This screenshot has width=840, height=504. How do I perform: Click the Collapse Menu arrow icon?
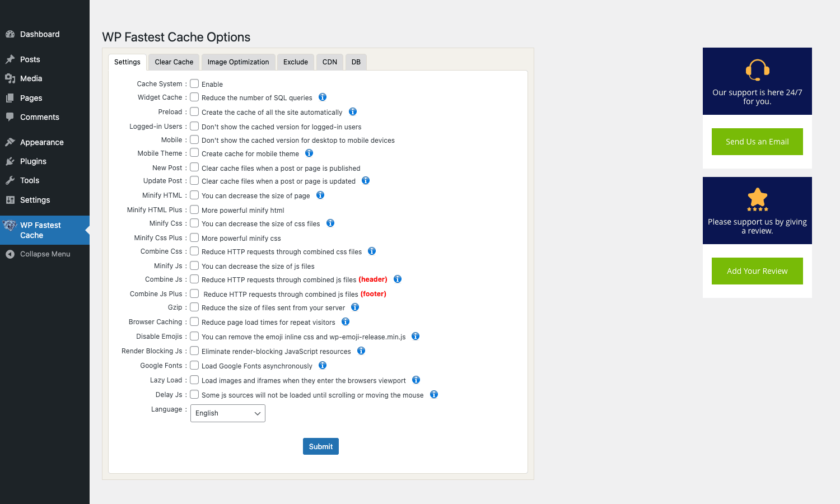point(10,254)
